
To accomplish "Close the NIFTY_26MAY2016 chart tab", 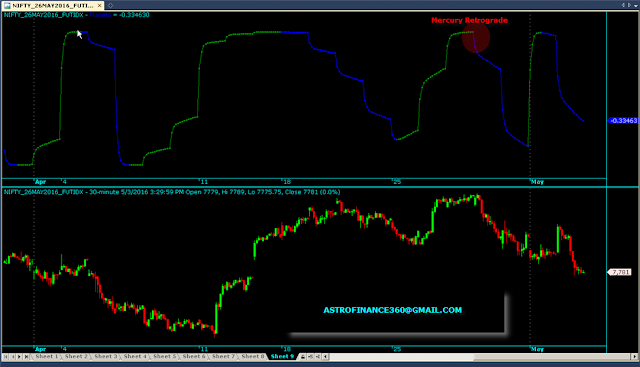I will pyautogui.click(x=99, y=5).
